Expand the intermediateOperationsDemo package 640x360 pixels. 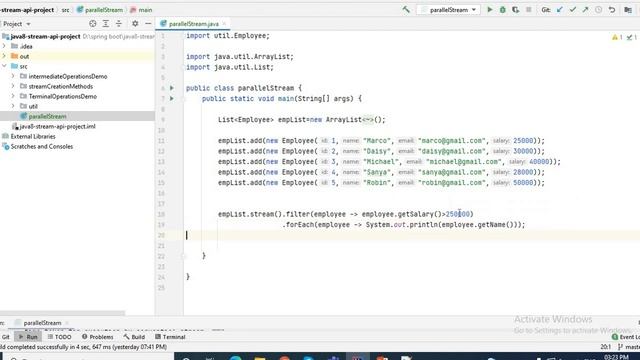[13, 76]
